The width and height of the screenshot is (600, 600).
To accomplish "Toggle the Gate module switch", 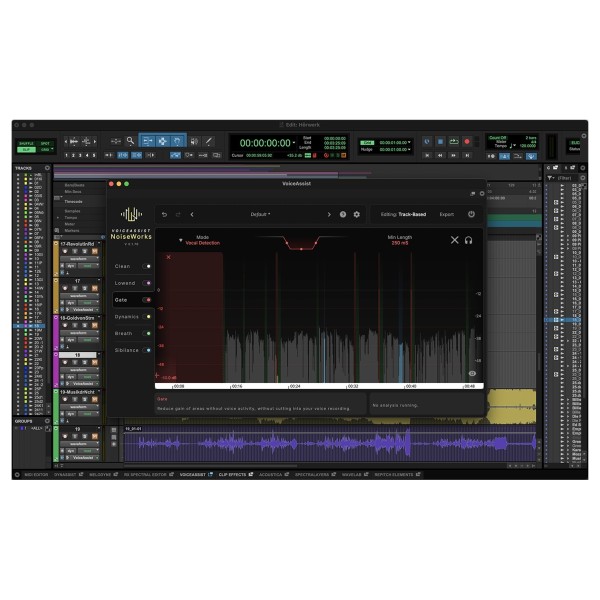I will click(x=147, y=300).
